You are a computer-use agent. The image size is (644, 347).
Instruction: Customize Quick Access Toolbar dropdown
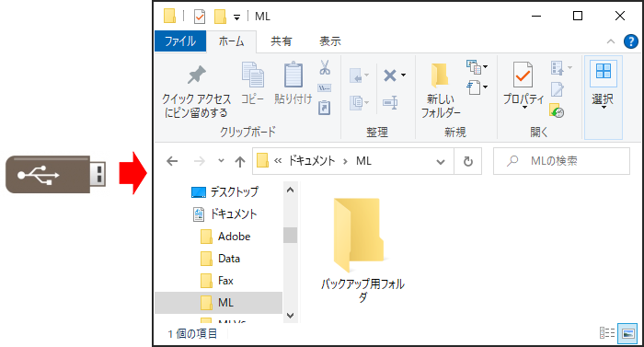(236, 17)
